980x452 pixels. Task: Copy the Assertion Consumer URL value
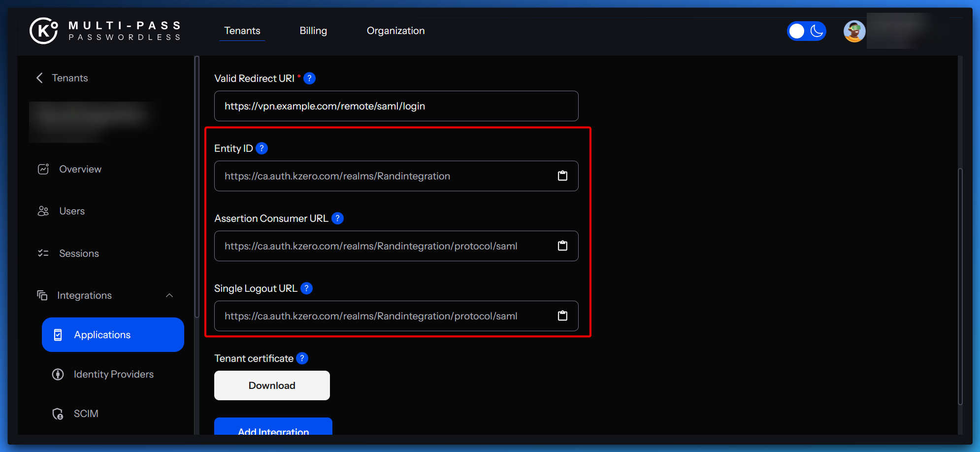(562, 246)
